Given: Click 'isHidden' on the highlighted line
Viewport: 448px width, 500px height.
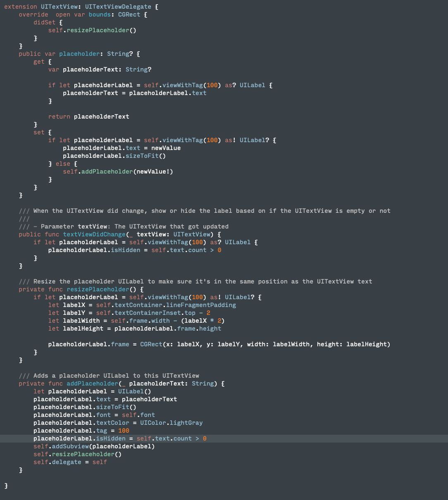Looking at the screenshot, I should point(111,438).
